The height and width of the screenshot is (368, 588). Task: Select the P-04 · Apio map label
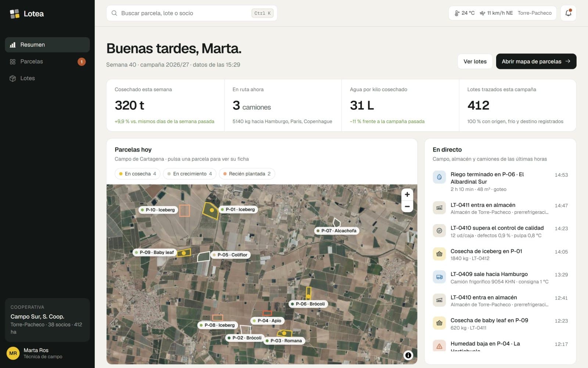pos(268,321)
